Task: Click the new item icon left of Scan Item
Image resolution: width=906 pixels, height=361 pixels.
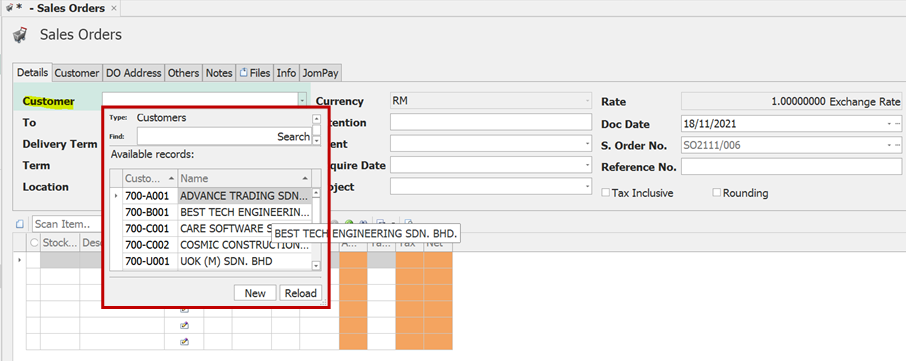Action: point(20,224)
